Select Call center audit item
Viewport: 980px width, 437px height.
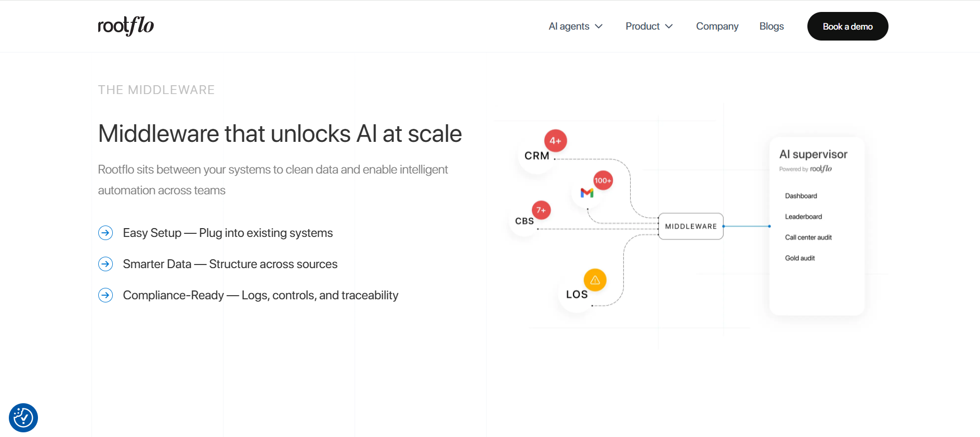808,237
